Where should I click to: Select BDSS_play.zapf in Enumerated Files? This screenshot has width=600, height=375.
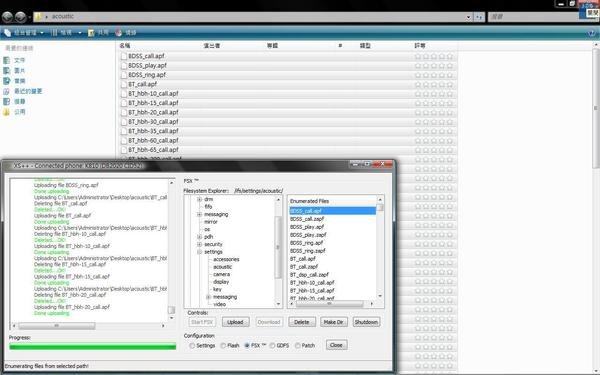308,235
